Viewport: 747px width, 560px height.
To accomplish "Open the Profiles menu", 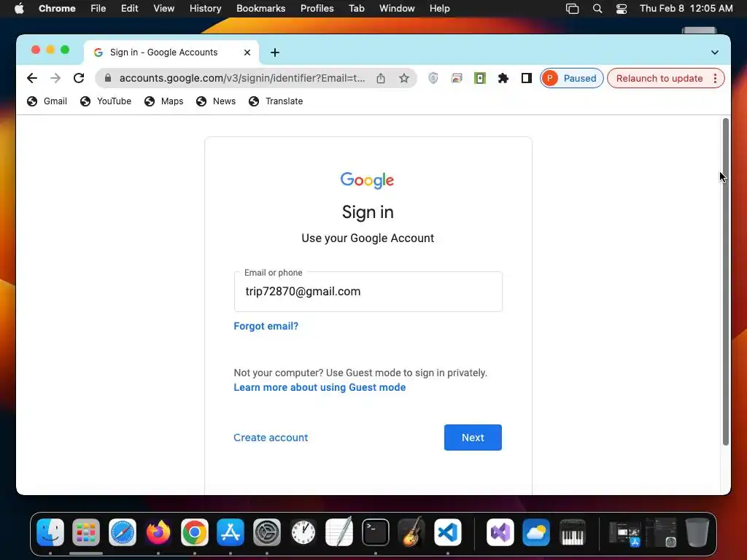I will pos(317,9).
